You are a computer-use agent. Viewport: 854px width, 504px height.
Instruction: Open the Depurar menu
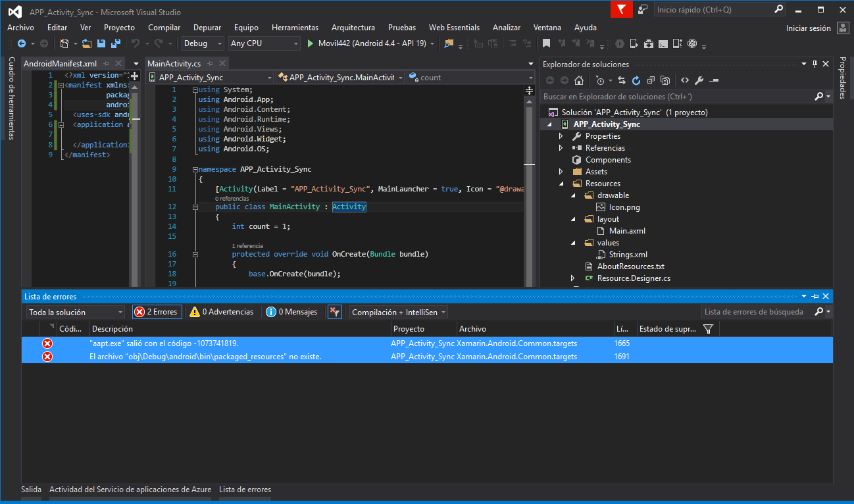tap(207, 28)
